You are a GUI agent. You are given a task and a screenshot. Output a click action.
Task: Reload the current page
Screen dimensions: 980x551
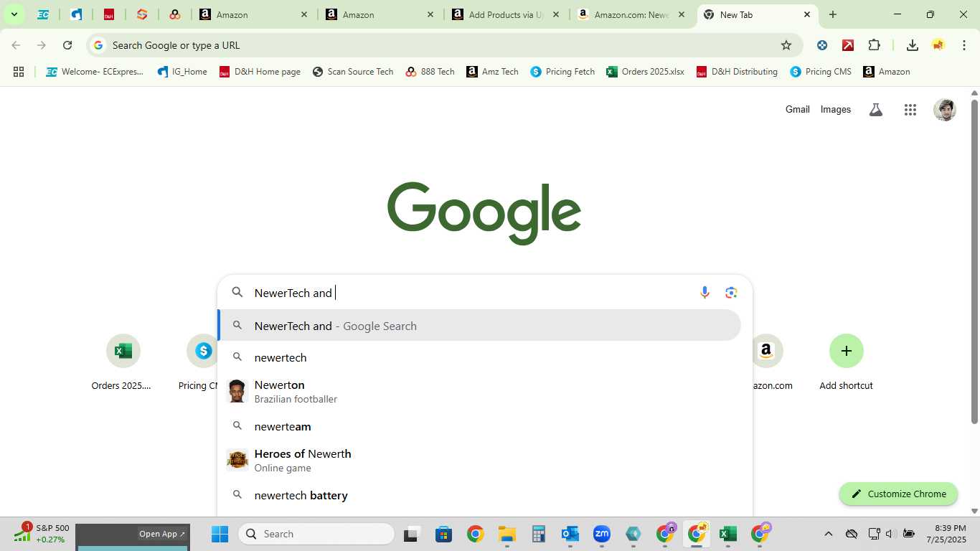point(67,45)
